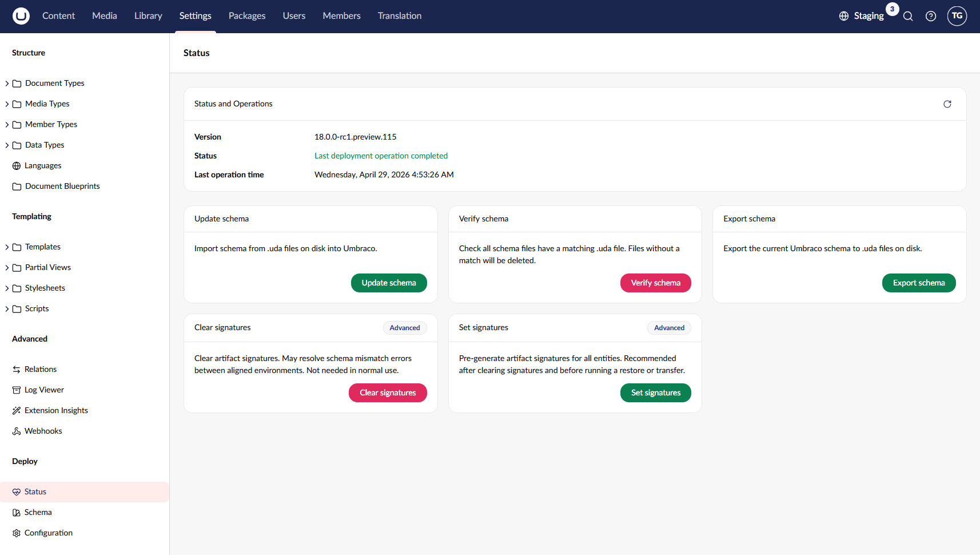Viewport: 980px width, 555px height.
Task: Expand the Data Types tree node
Action: [x=7, y=145]
